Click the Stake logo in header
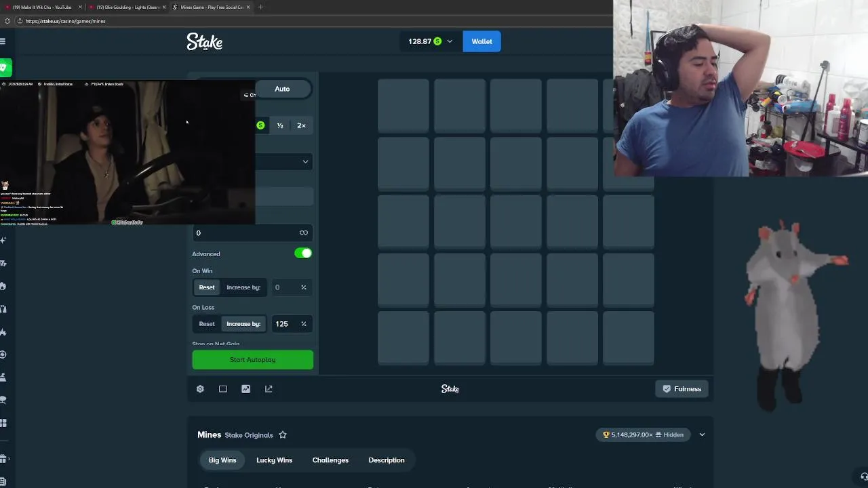The height and width of the screenshot is (488, 868). (x=205, y=42)
